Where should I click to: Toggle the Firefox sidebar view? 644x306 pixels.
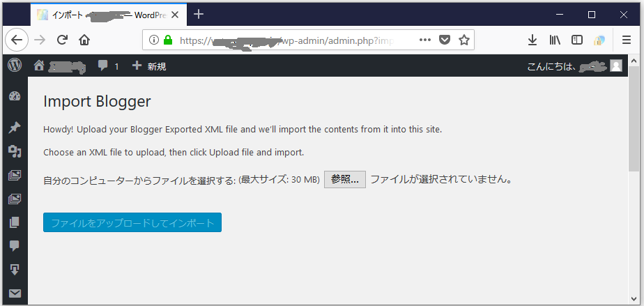click(577, 40)
